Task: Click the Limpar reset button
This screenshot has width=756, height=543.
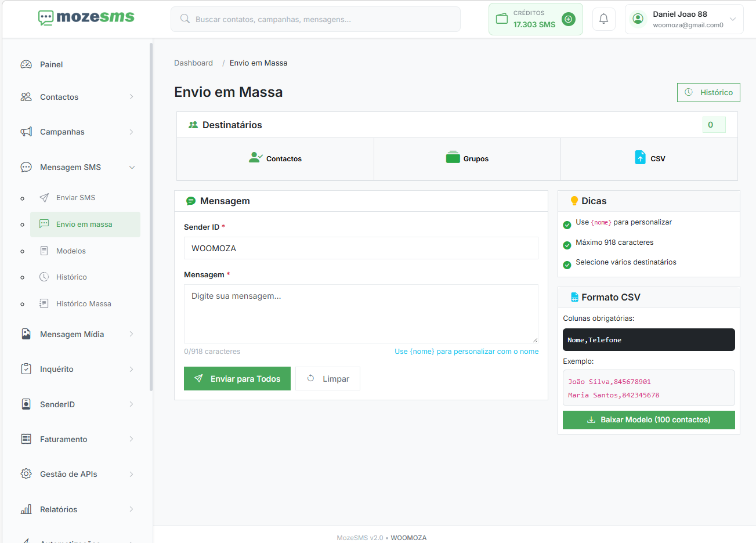Action: click(x=328, y=379)
